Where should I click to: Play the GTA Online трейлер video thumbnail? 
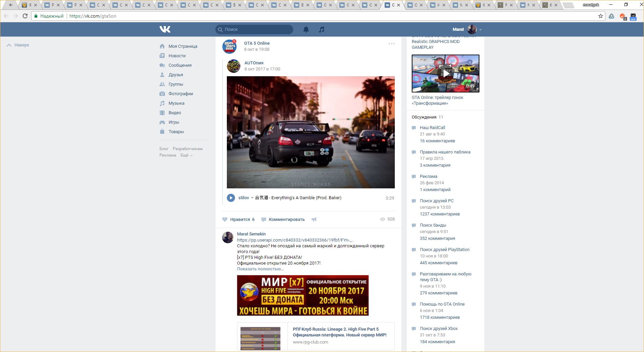click(x=445, y=74)
